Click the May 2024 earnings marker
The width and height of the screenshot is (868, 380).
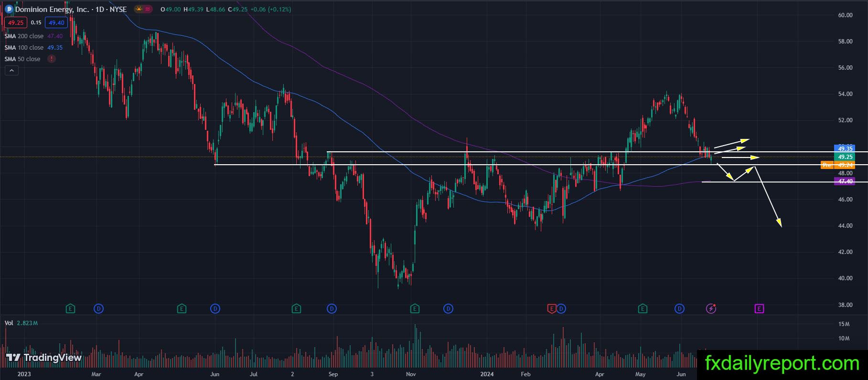tap(643, 309)
